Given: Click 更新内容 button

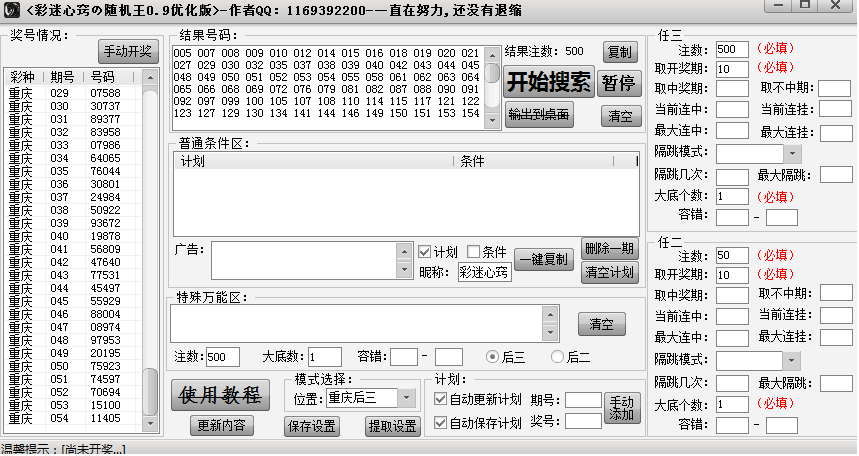Looking at the screenshot, I should pyautogui.click(x=221, y=425).
